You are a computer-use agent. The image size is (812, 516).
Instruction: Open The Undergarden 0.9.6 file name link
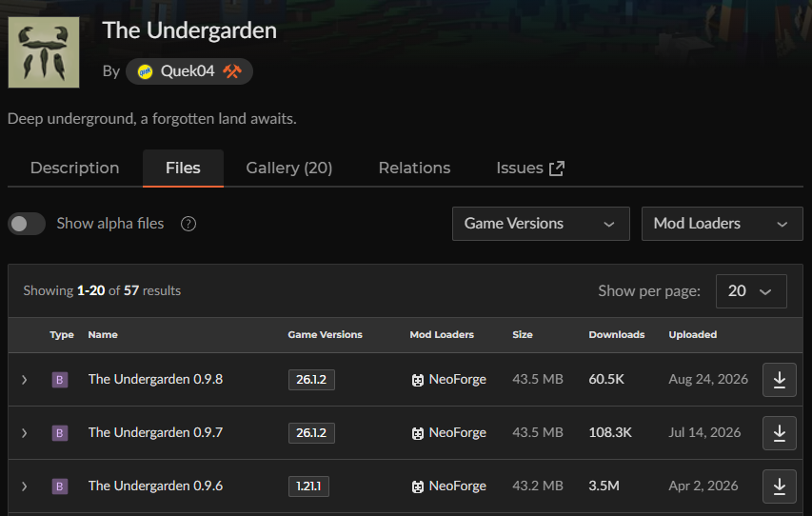[x=155, y=486]
